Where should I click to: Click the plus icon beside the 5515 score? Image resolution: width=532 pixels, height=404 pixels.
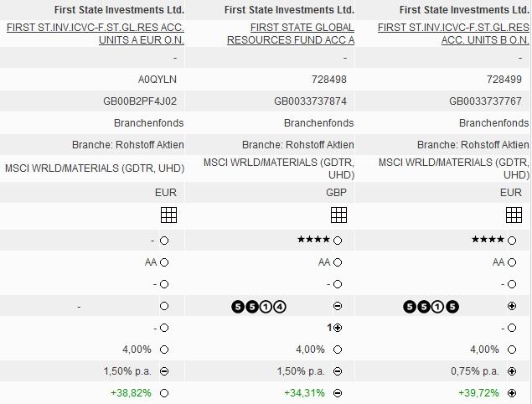click(x=512, y=307)
